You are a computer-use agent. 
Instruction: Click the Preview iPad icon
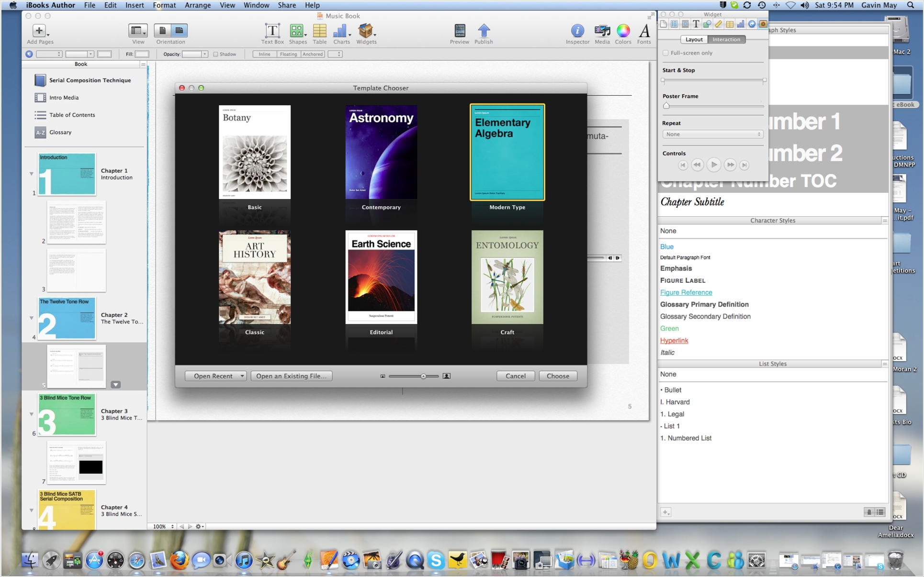coord(459,31)
